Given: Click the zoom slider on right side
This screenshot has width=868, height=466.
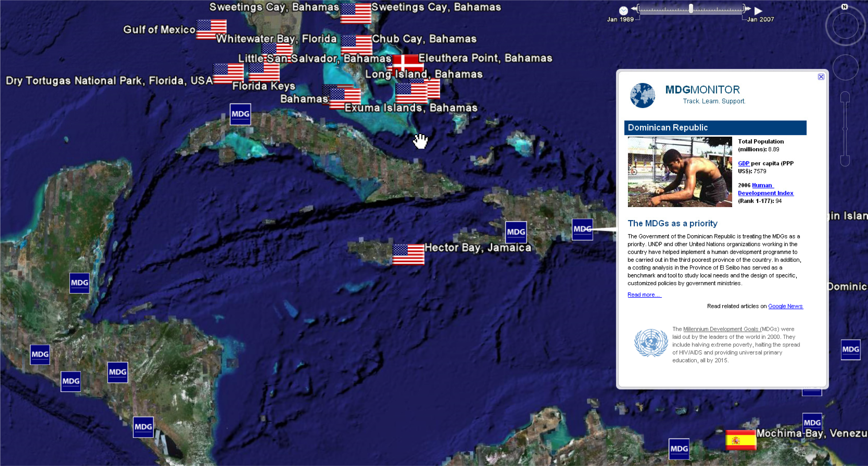Looking at the screenshot, I should [845, 129].
